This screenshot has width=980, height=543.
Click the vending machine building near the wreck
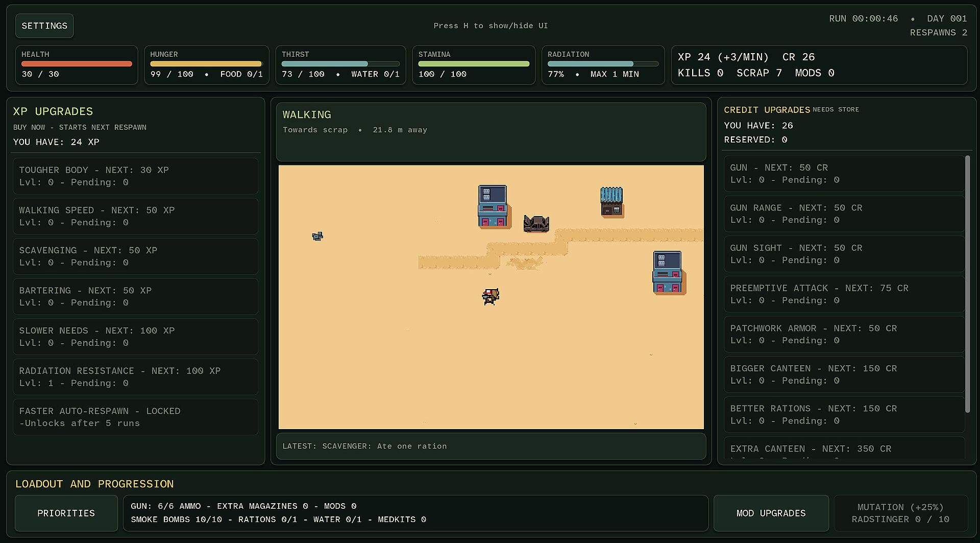(x=493, y=206)
